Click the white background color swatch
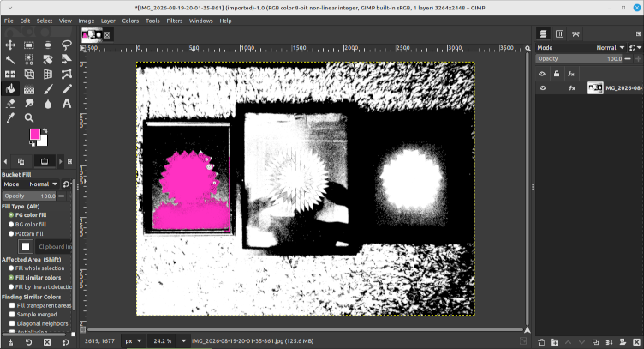The height and width of the screenshot is (349, 644). 43,141
